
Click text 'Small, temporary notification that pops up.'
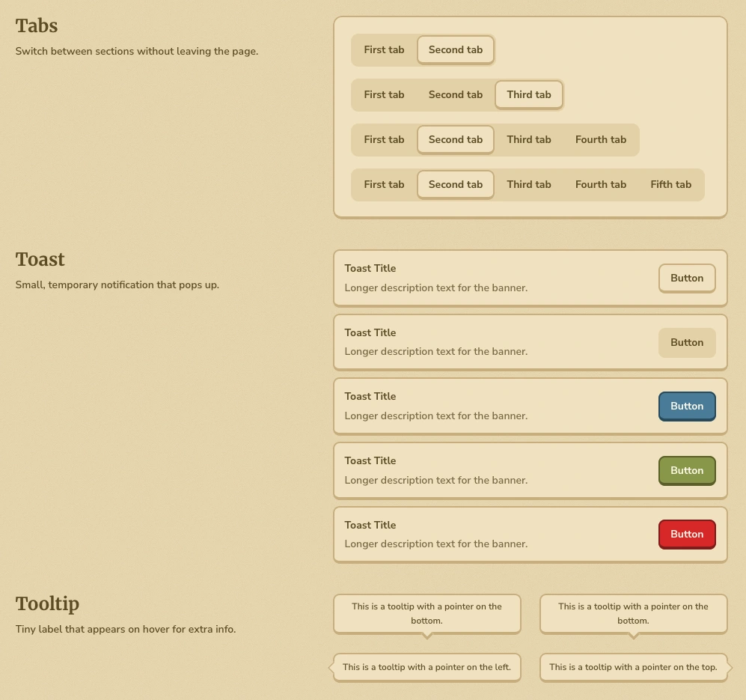[x=117, y=284]
